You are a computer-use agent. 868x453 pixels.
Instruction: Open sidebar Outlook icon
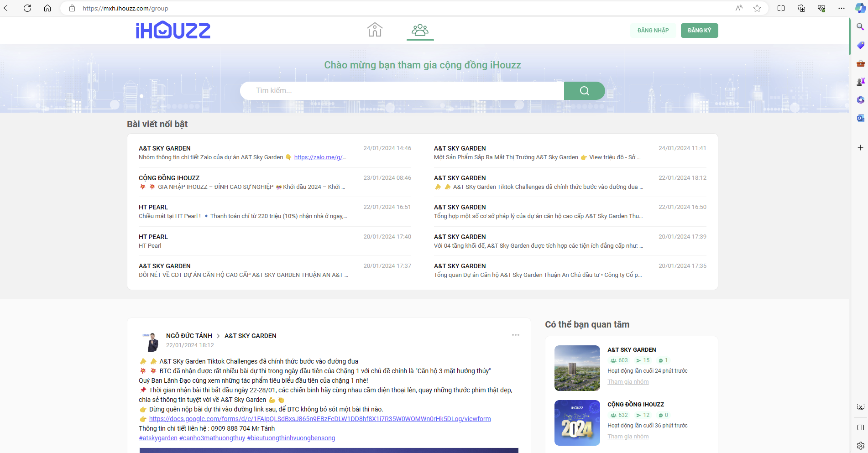(860, 118)
